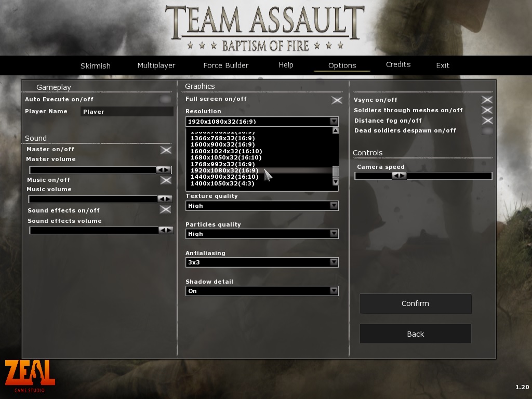Screen dimensions: 532x399
Task: Confirm the option changes
Action: (x=416, y=303)
